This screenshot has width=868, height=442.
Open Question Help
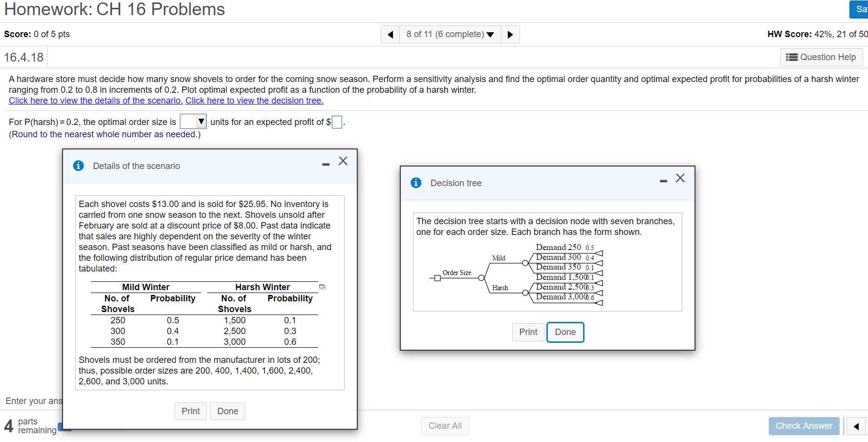[821, 57]
